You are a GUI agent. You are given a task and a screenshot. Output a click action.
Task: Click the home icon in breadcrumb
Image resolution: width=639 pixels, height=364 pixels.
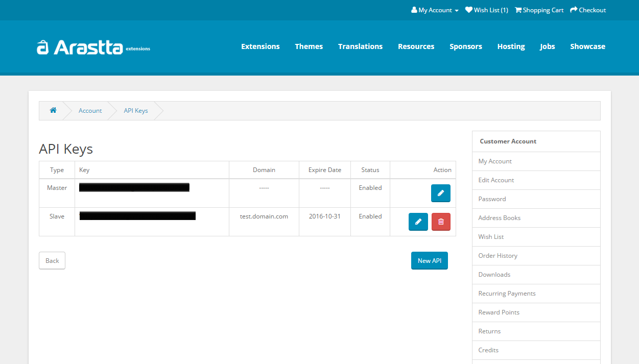click(x=53, y=110)
